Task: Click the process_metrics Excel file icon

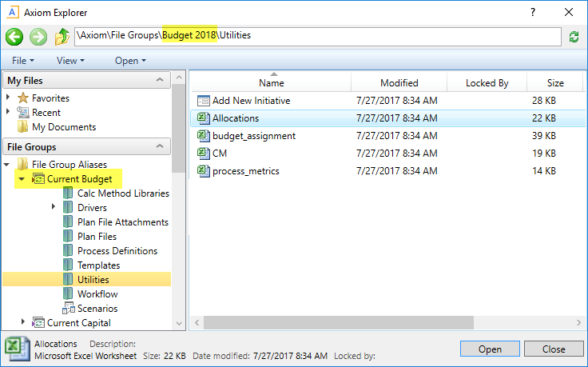Action: [x=203, y=171]
